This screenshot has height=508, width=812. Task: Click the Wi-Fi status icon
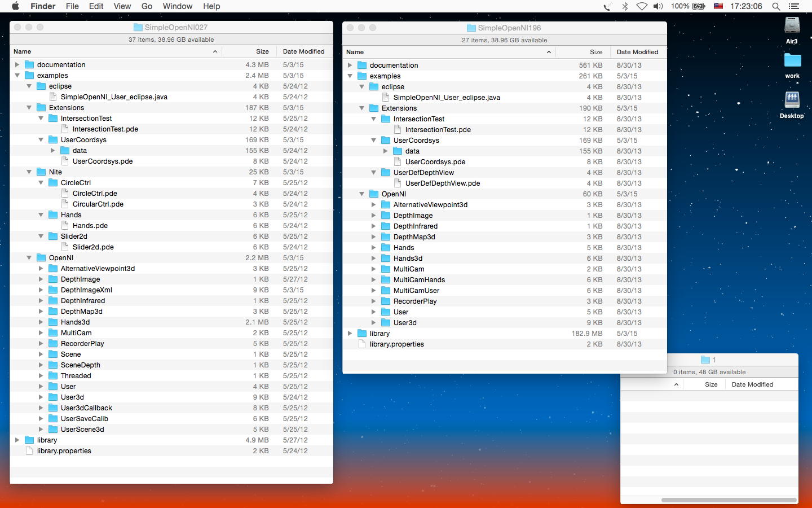click(642, 6)
